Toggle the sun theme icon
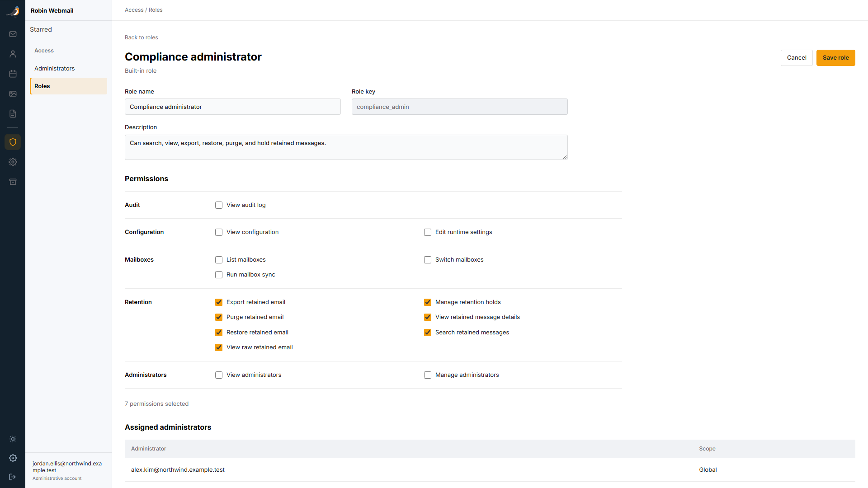 [13, 439]
